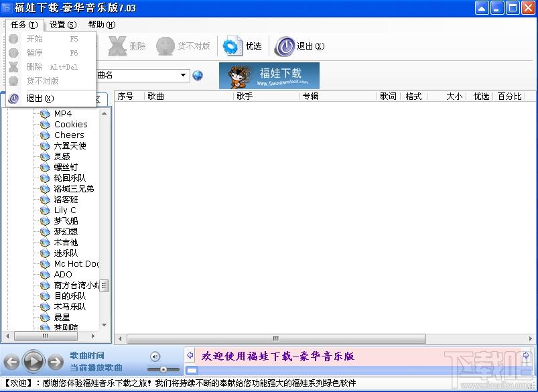Select the Cookies artist in the tree
The height and width of the screenshot is (392, 538).
70,124
